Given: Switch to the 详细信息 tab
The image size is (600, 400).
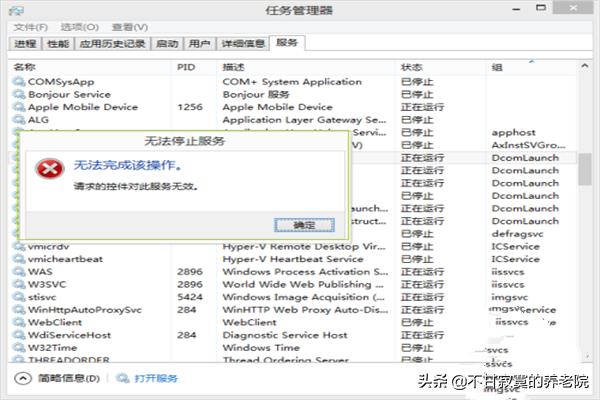Looking at the screenshot, I should click(x=243, y=44).
